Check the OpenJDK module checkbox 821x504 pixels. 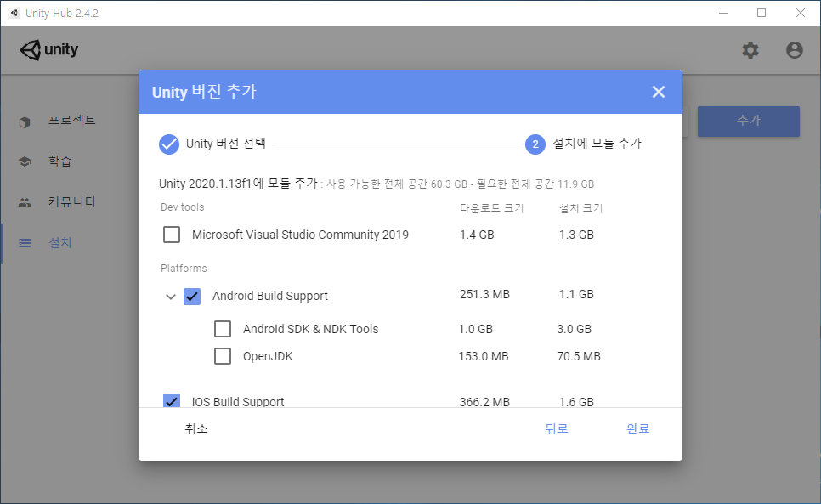click(x=223, y=356)
